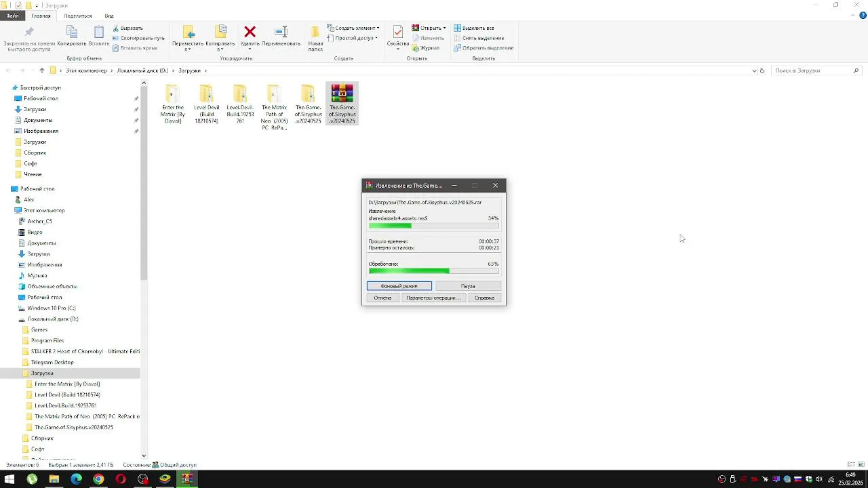
Task: Open WinRAR from the taskbar
Action: (187, 479)
